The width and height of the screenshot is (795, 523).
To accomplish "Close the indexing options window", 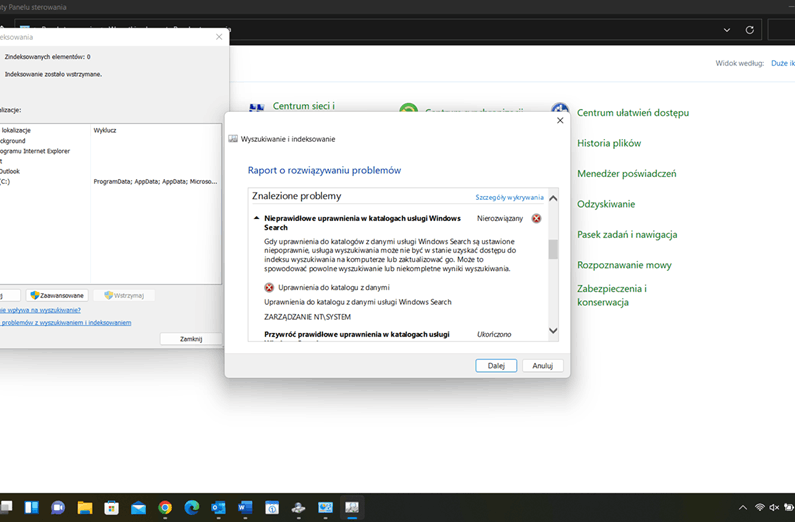I will [x=219, y=37].
